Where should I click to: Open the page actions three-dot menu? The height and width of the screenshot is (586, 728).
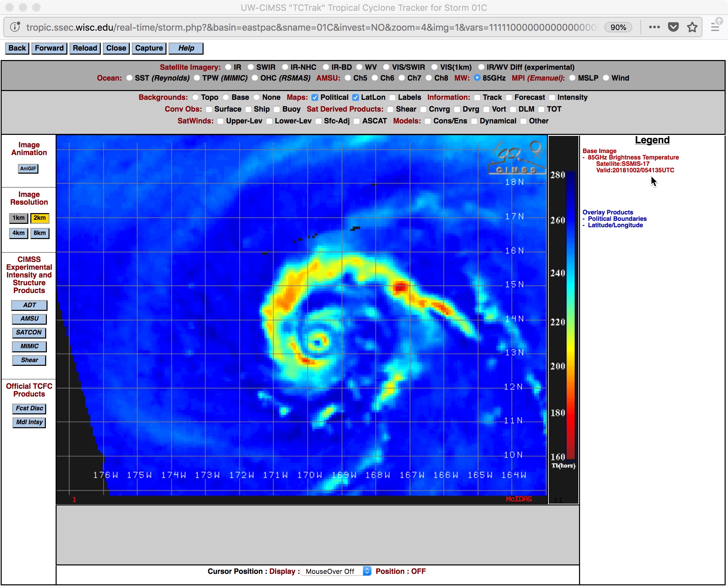click(x=654, y=27)
